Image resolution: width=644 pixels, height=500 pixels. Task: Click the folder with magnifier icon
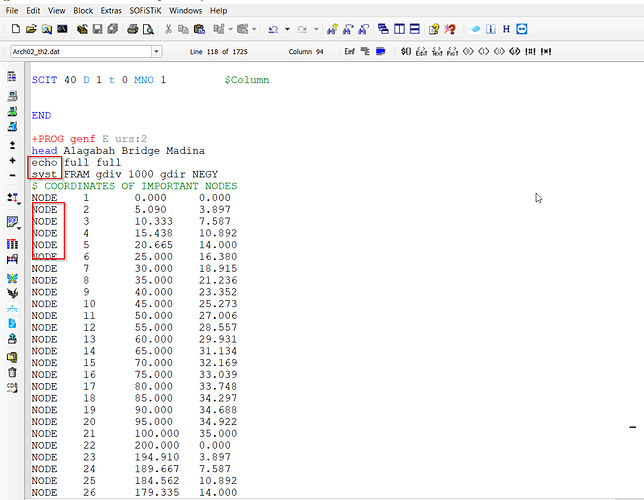47,29
